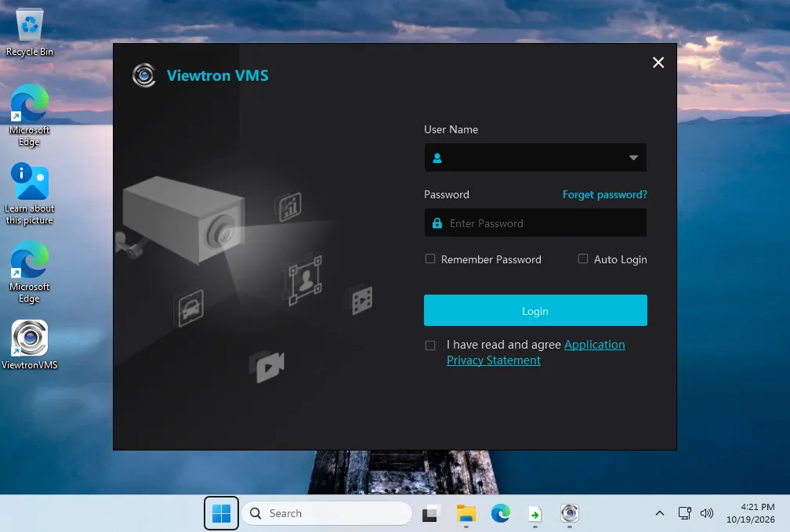Open the Windows Start menu
790x532 pixels.
pyautogui.click(x=221, y=513)
